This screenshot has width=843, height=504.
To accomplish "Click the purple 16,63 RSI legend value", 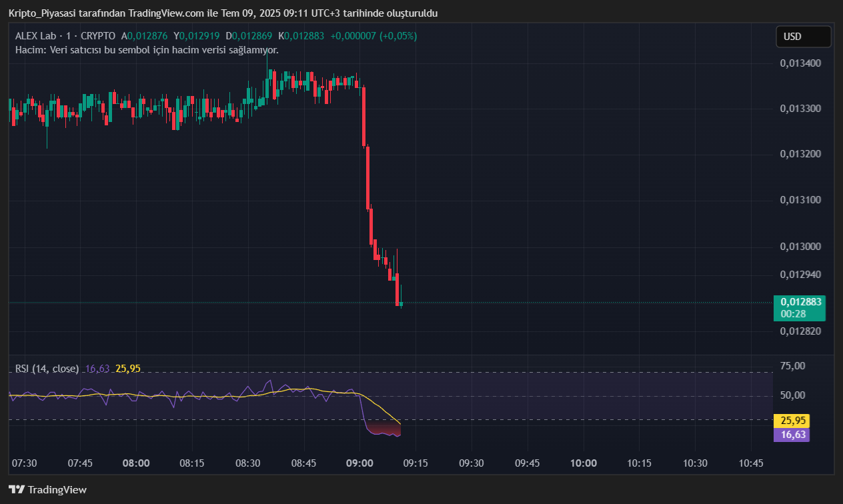I will [x=97, y=369].
